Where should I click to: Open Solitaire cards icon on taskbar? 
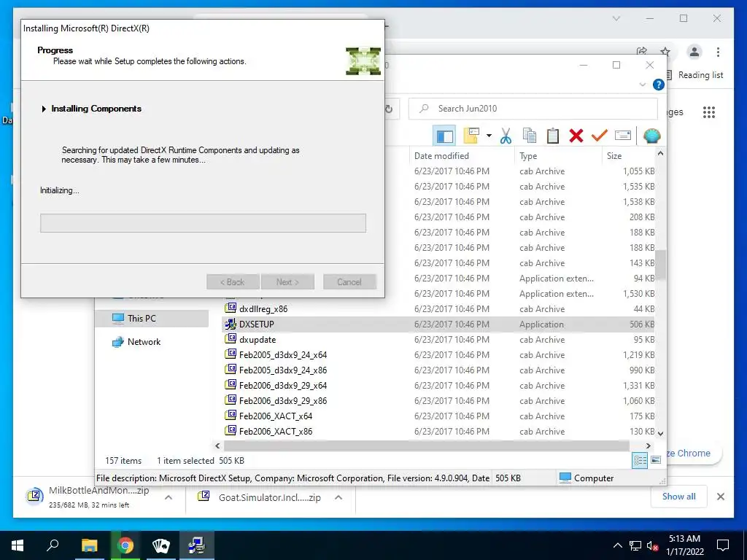pyautogui.click(x=161, y=545)
